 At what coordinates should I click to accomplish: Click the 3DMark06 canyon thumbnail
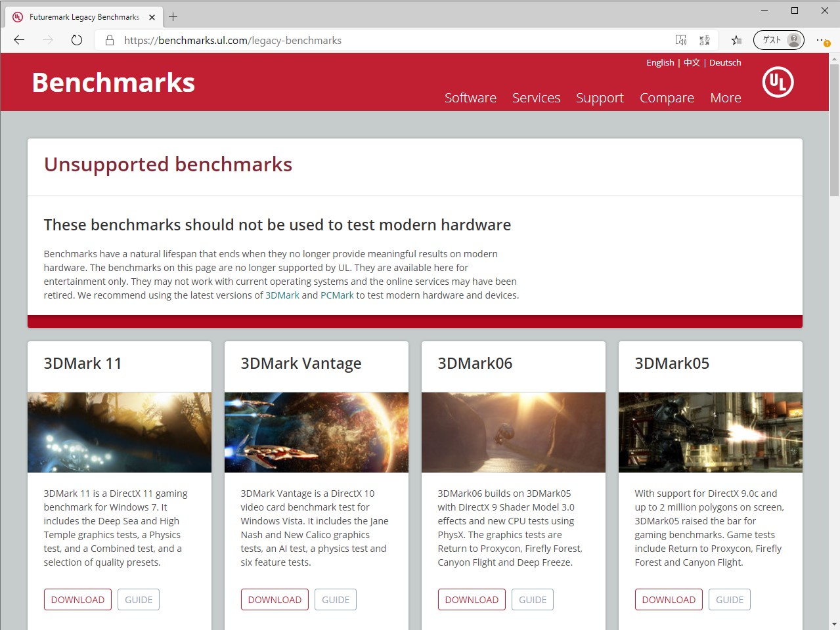pyautogui.click(x=514, y=432)
